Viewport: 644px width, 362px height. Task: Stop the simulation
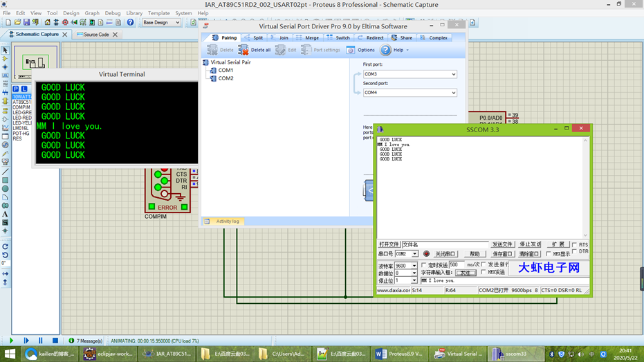click(x=55, y=341)
